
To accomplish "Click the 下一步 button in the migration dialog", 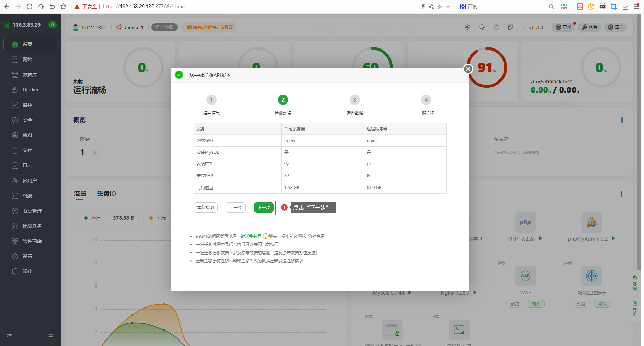I will pyautogui.click(x=263, y=207).
